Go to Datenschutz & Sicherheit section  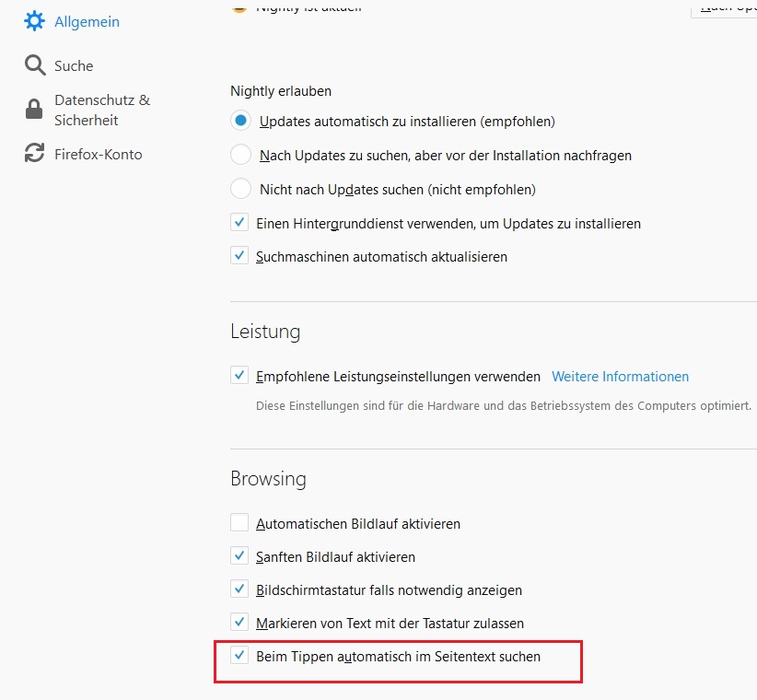(x=101, y=110)
